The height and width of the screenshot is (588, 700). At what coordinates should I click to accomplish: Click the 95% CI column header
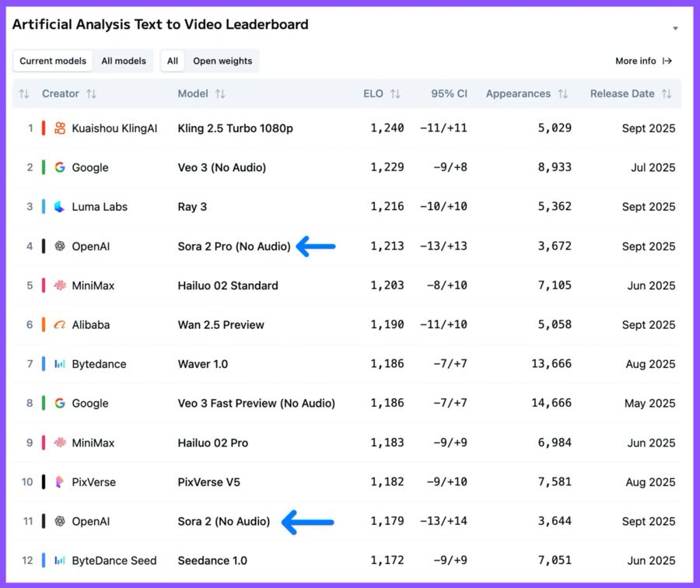point(449,94)
